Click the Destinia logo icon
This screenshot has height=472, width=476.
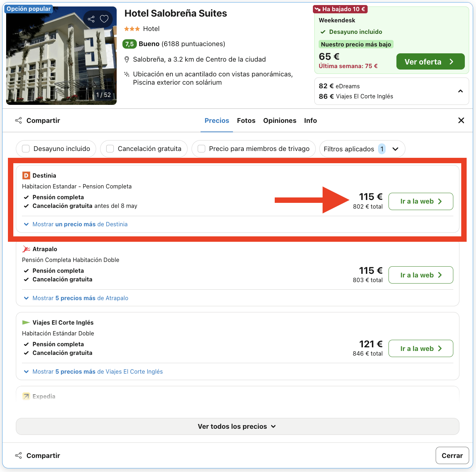point(26,175)
